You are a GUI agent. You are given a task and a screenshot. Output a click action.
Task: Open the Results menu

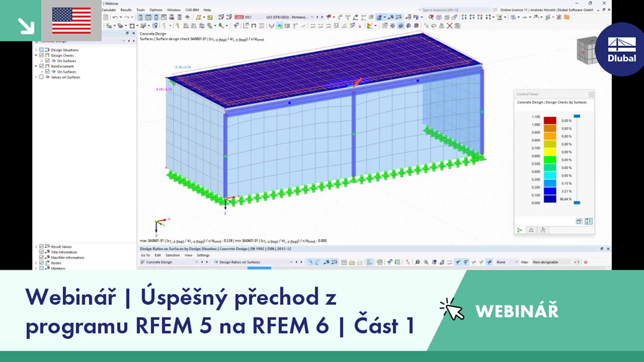[126, 10]
